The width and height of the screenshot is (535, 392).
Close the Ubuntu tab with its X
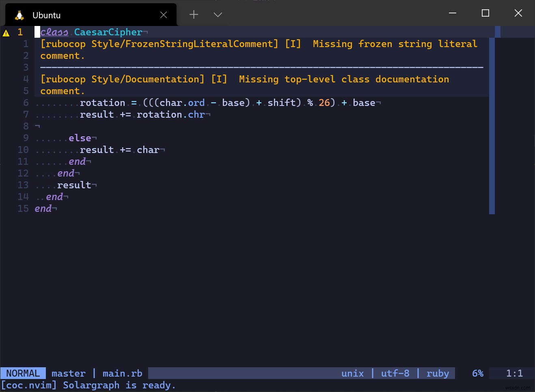pyautogui.click(x=164, y=15)
